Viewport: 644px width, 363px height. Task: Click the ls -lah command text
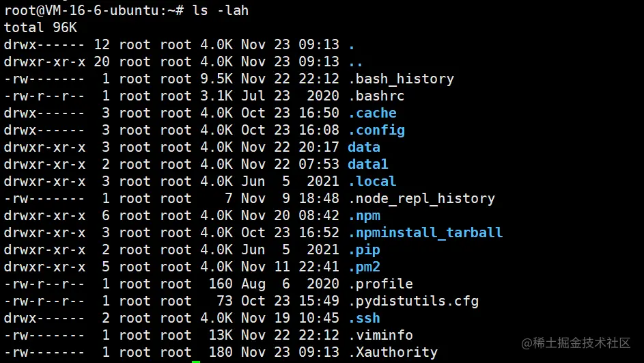[221, 10]
